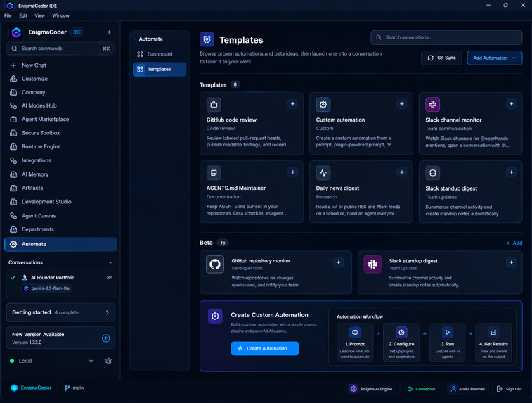Open the Edit menu
Image resolution: width=532 pixels, height=403 pixels.
(23, 15)
